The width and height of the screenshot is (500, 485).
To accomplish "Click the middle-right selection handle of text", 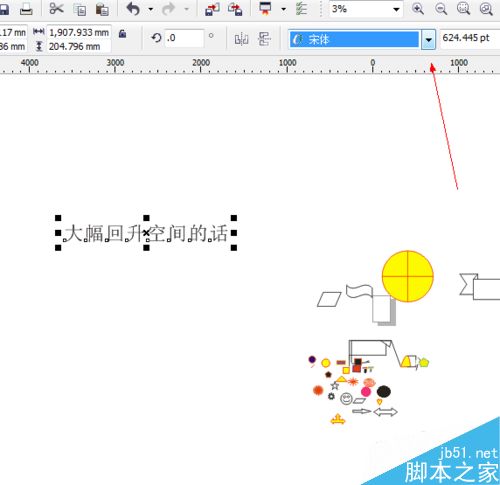I will coord(234,233).
